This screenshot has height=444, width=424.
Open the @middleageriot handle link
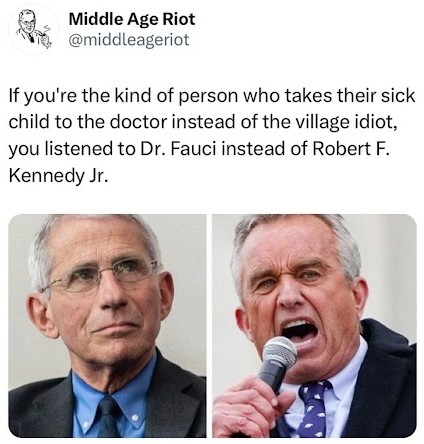(129, 40)
